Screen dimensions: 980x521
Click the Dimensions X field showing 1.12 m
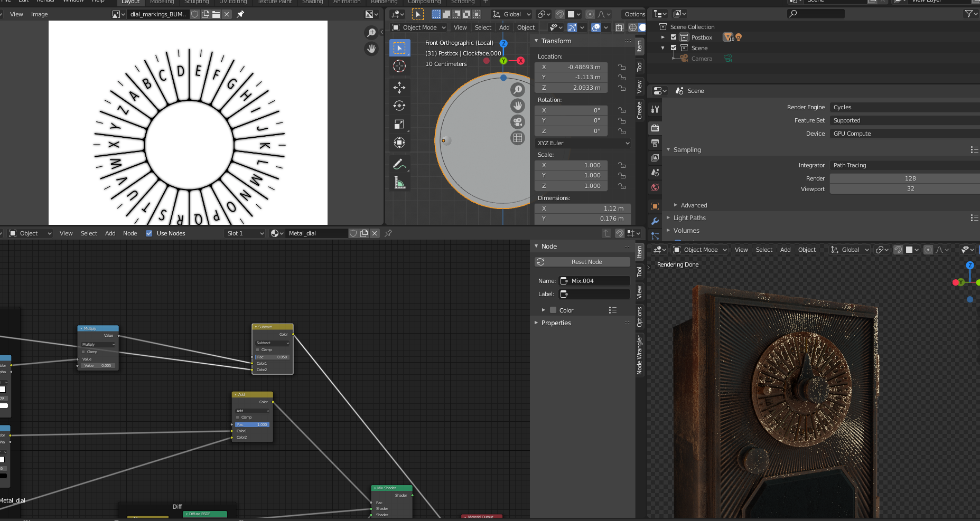583,209
